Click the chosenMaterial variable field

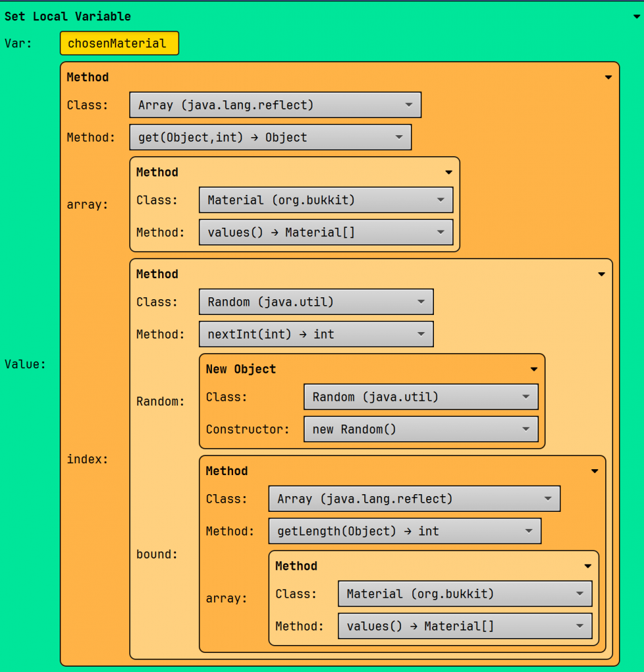(119, 43)
